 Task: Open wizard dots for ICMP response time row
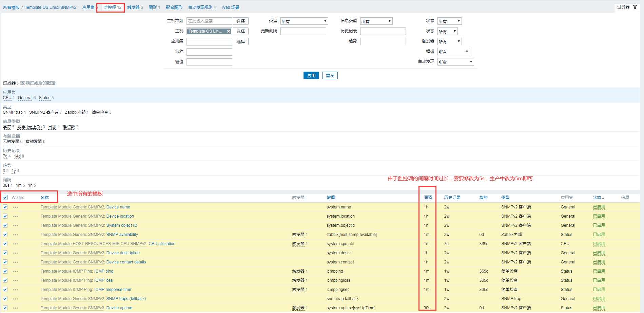pyautogui.click(x=16, y=290)
